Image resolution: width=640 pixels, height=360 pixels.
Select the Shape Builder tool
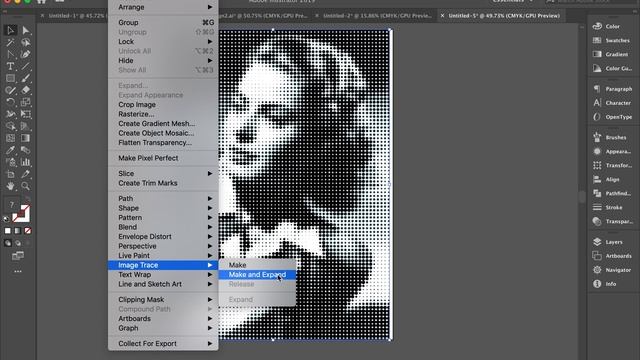pyautogui.click(x=11, y=126)
